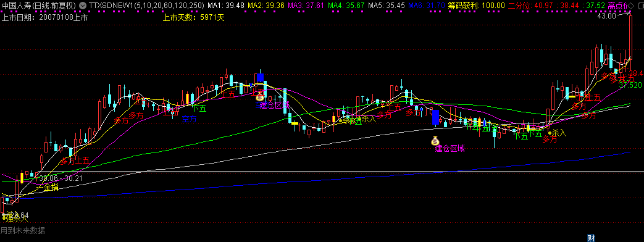Viewport: 644px width, 242px height.
Task: Click the money bag icon above blue 建仓区域
Action: [259, 96]
